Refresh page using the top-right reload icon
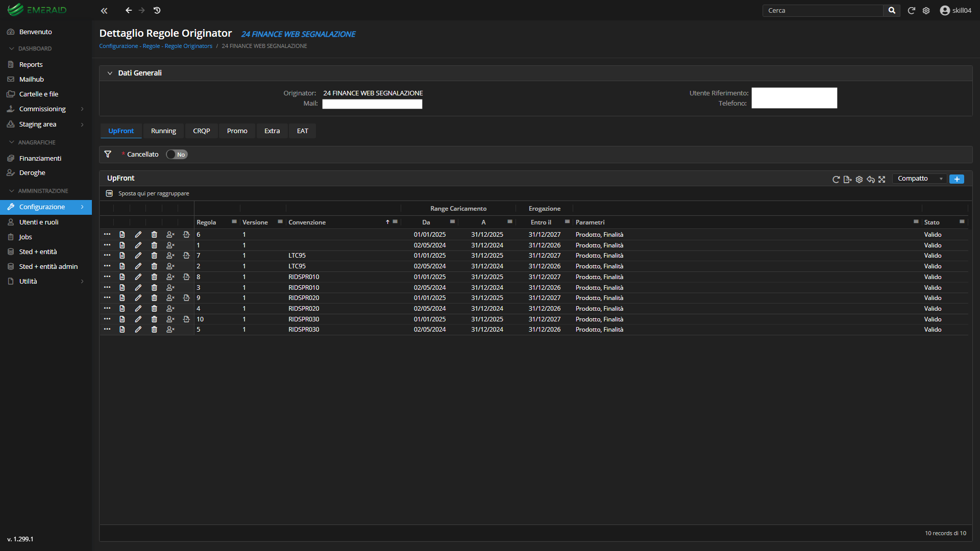Viewport: 980px width, 551px height. pos(911,10)
